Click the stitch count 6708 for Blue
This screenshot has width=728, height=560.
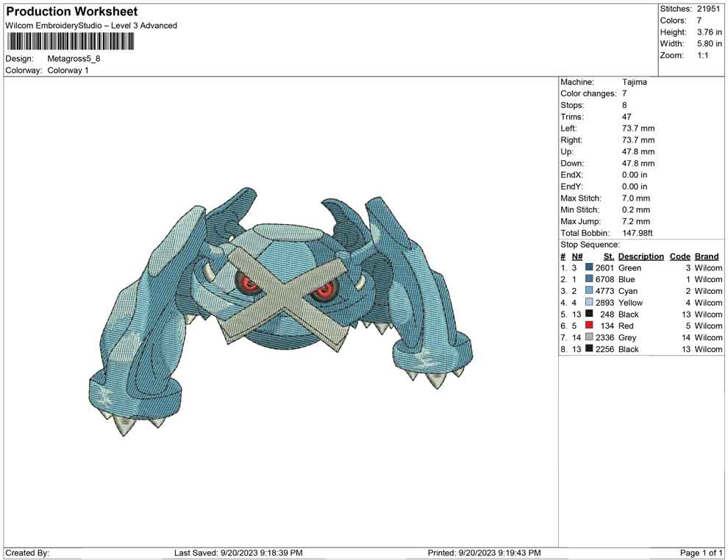[x=605, y=279]
